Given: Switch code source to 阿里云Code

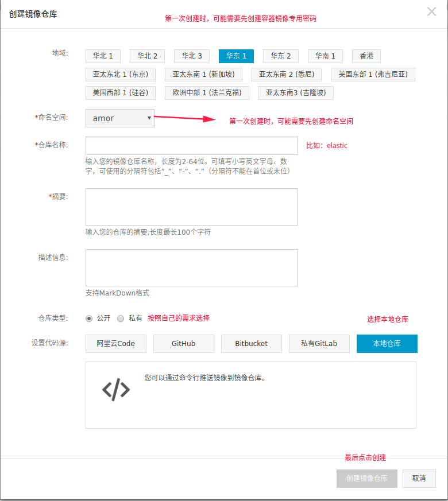Looking at the screenshot, I should [x=116, y=344].
